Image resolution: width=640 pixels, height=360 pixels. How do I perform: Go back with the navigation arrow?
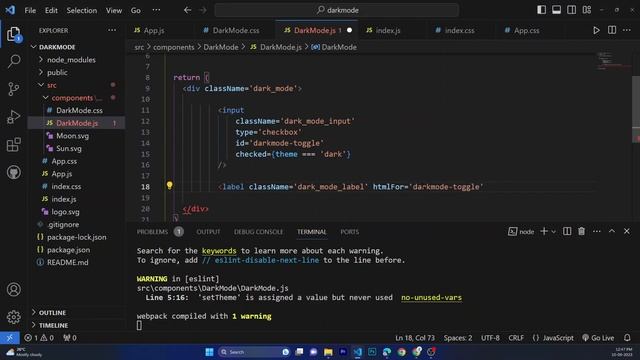[187, 10]
